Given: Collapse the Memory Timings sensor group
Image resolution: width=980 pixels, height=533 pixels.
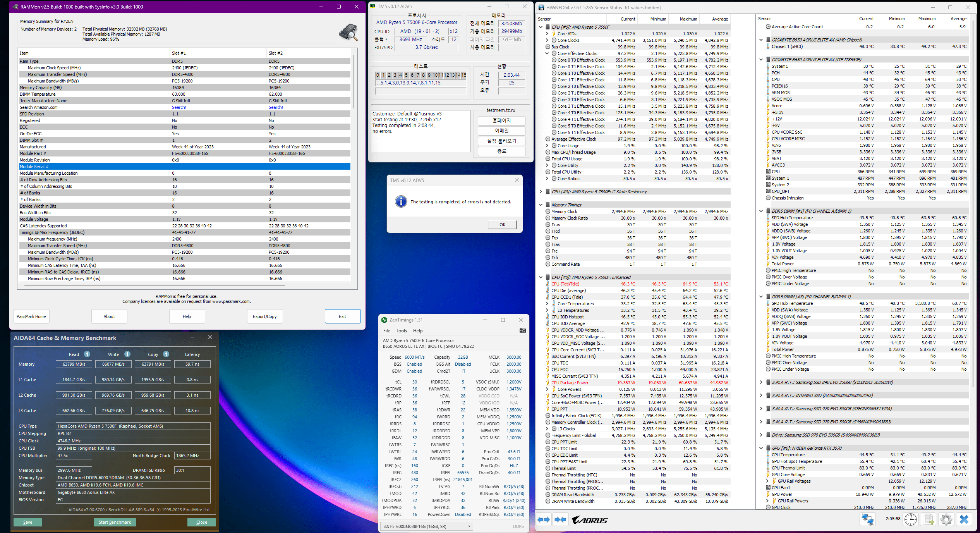Looking at the screenshot, I should [541, 205].
